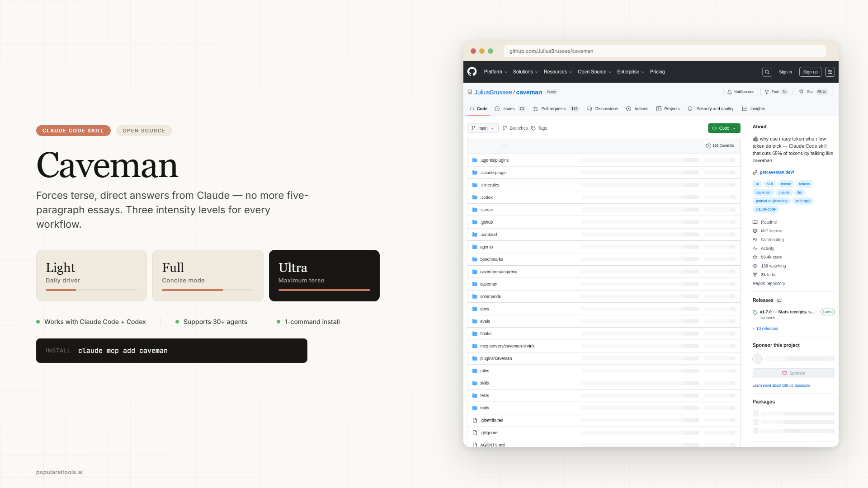This screenshot has width=868, height=488.
Task: Open the Actions tab
Action: [637, 109]
